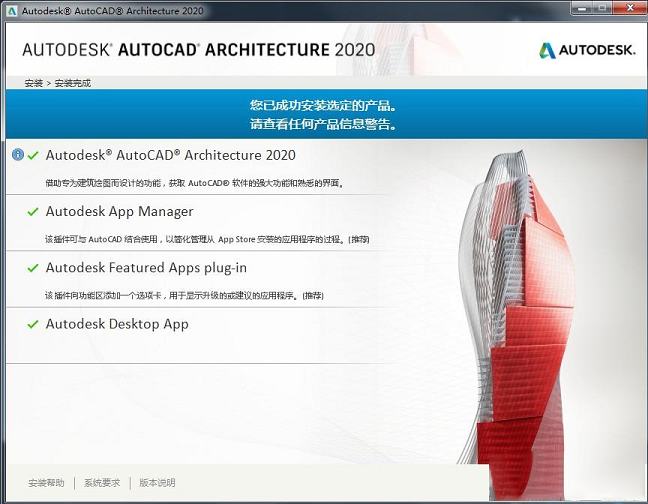
Task: Minimize the installer window
Action: [580, 7]
